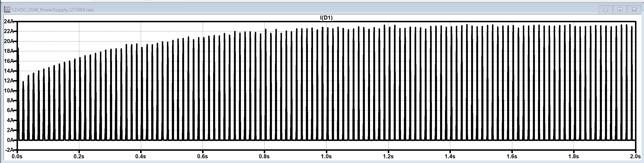Click the 12VDC_25W_PowerSupply_LT1084.raw window title

click(53, 10)
